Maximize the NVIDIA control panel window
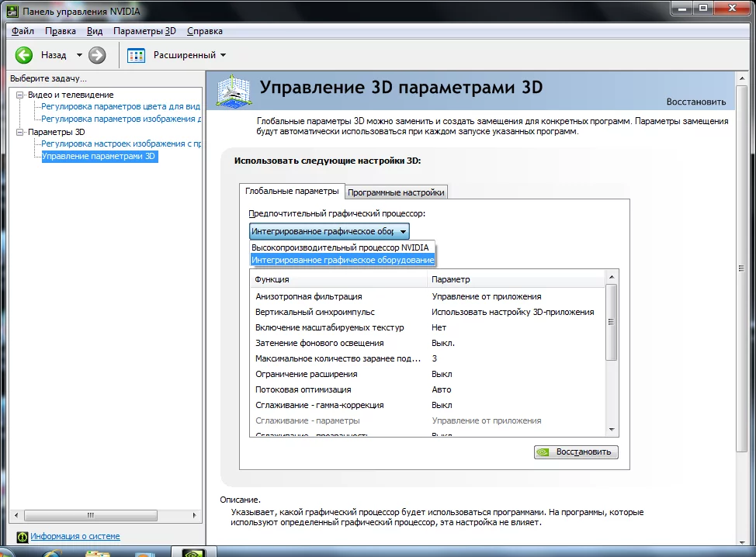 coord(703,9)
